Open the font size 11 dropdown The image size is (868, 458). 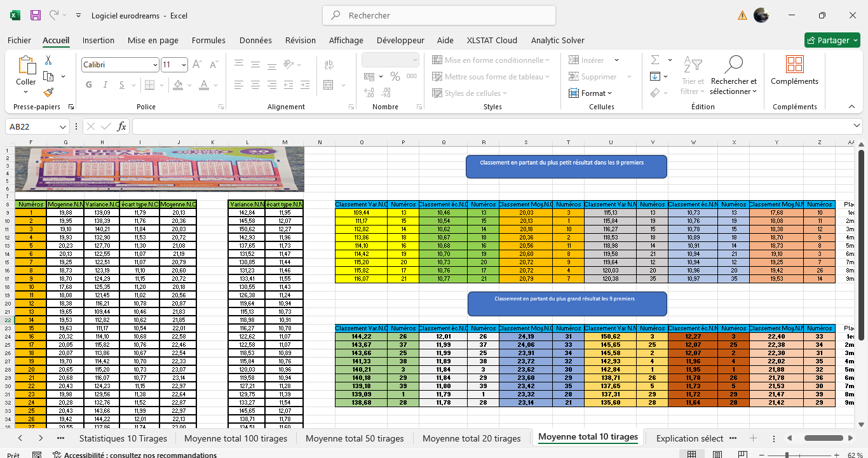(x=184, y=65)
